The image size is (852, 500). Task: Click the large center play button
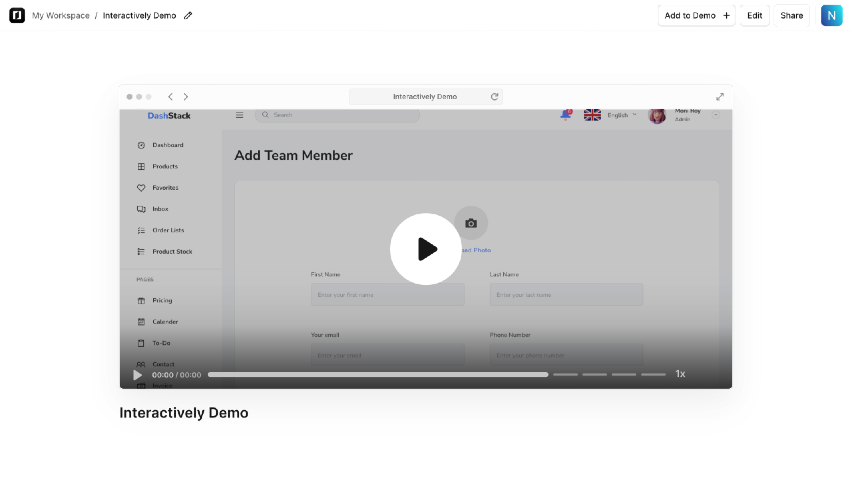tap(425, 249)
